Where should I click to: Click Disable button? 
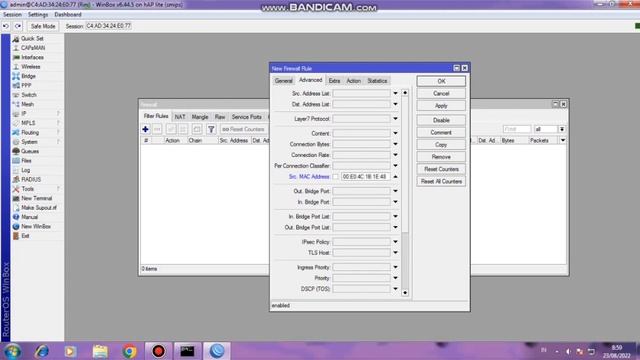[x=441, y=120]
